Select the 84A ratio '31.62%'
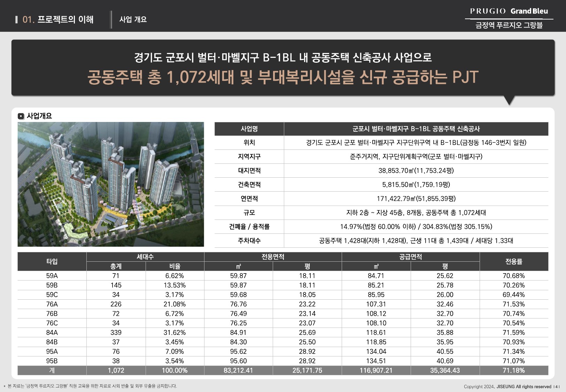This screenshot has width=566, height=392. (175, 332)
